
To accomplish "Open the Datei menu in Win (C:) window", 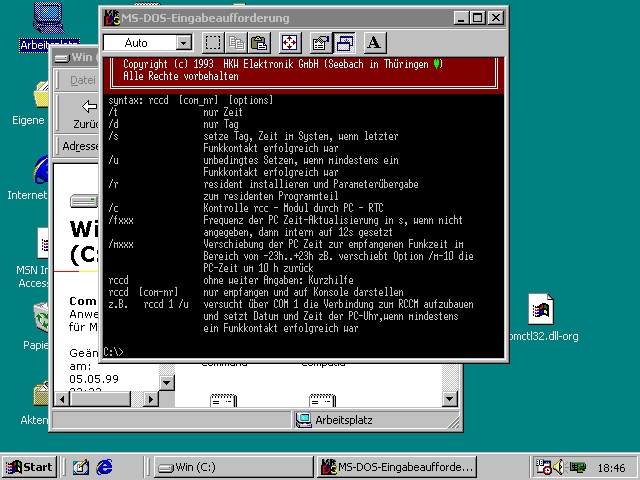I will tap(83, 80).
